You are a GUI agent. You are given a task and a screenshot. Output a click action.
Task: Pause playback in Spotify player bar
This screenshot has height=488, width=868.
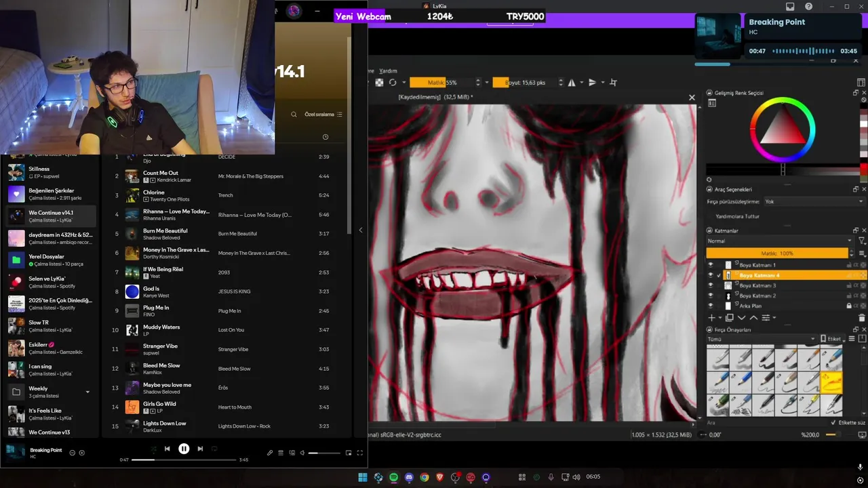pyautogui.click(x=184, y=449)
